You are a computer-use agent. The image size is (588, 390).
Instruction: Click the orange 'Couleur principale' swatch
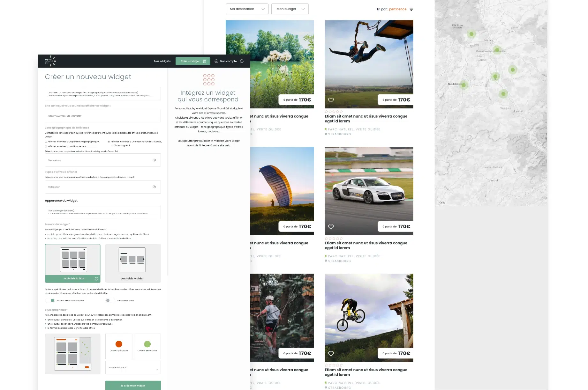click(119, 344)
